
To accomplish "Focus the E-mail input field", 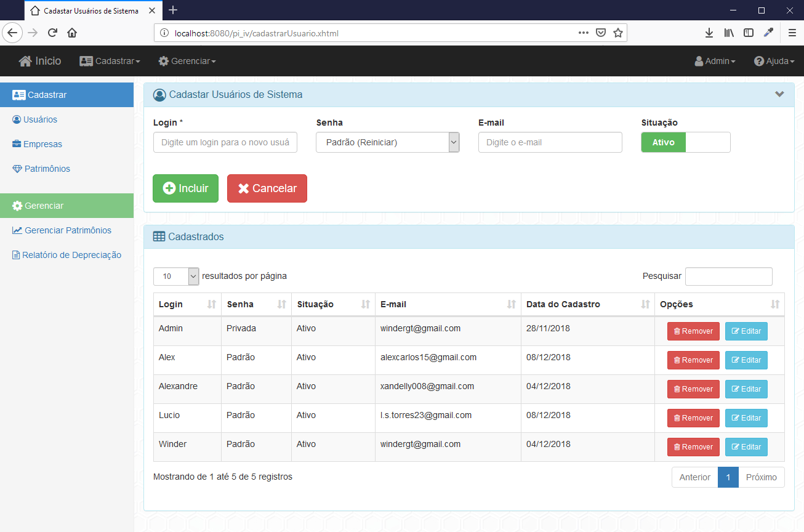I will click(x=550, y=142).
